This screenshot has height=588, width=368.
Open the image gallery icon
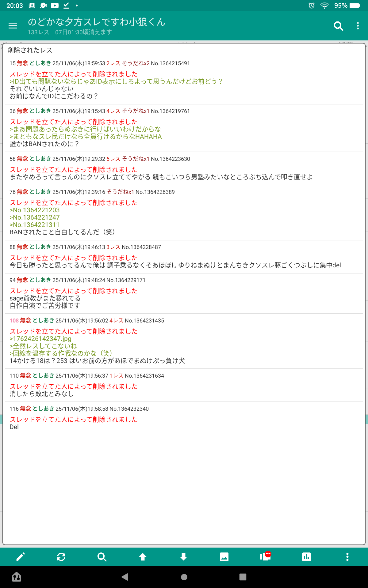click(224, 557)
